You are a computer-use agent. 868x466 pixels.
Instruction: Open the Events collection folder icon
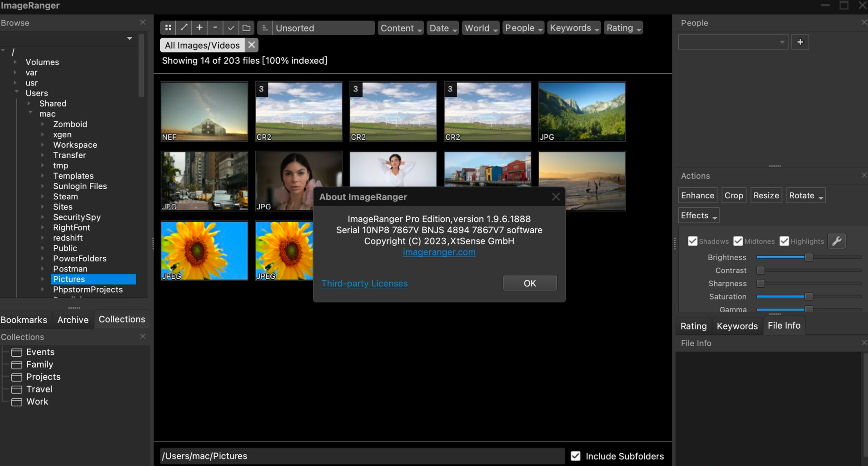click(x=16, y=352)
